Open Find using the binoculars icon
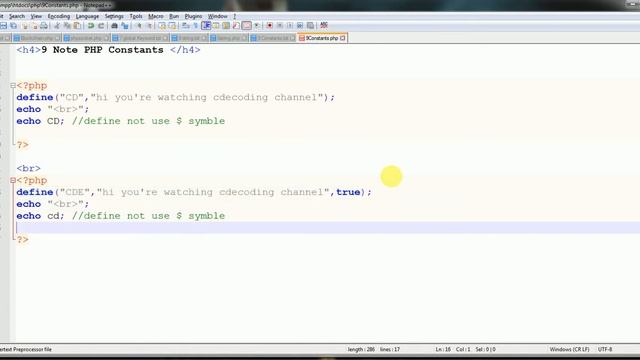This screenshot has width=640, height=360. click(114, 26)
